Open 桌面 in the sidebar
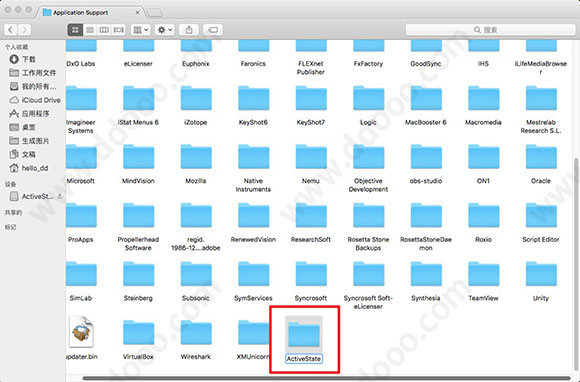This screenshot has height=382, width=580. (x=23, y=127)
